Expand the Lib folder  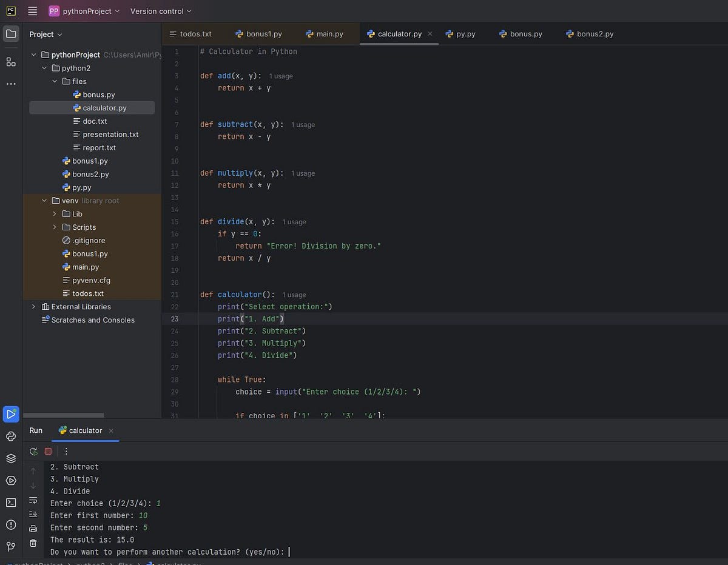(x=55, y=214)
